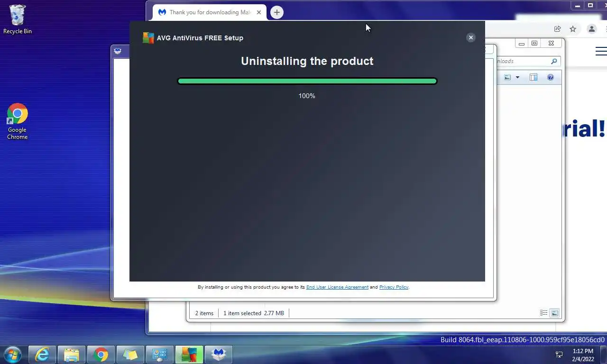Open the Chrome profile avatar

coord(592,29)
